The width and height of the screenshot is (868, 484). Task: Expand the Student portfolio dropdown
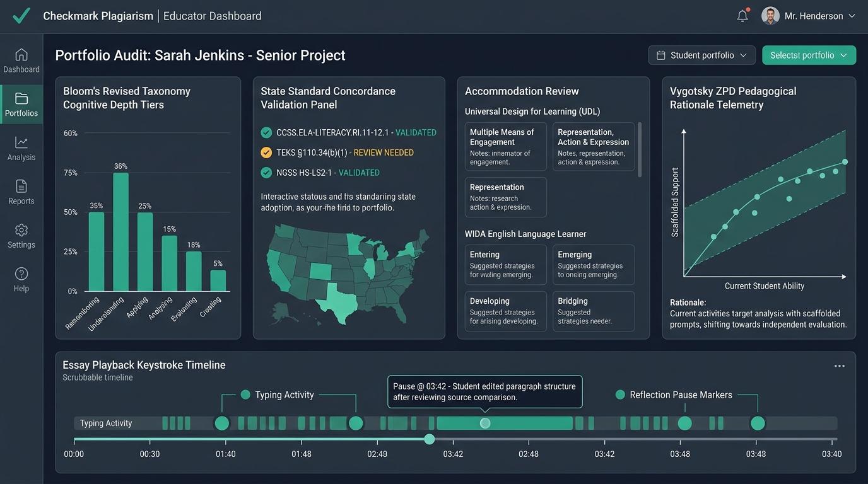coord(702,55)
